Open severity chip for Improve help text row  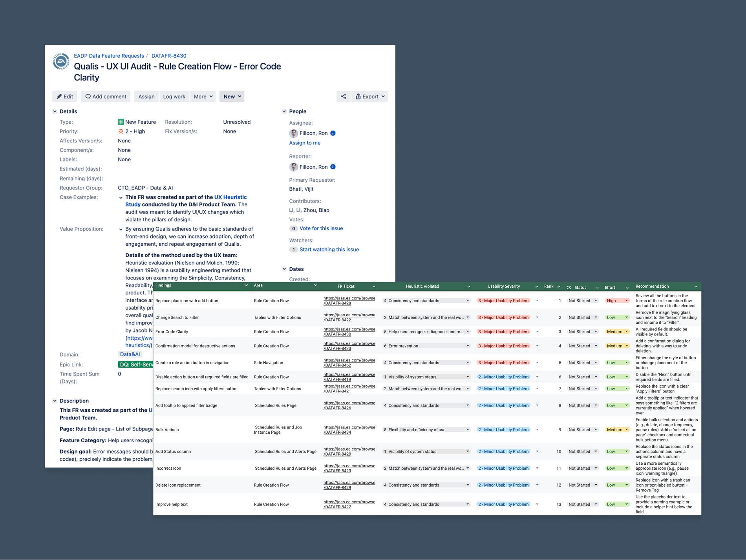pos(503,505)
